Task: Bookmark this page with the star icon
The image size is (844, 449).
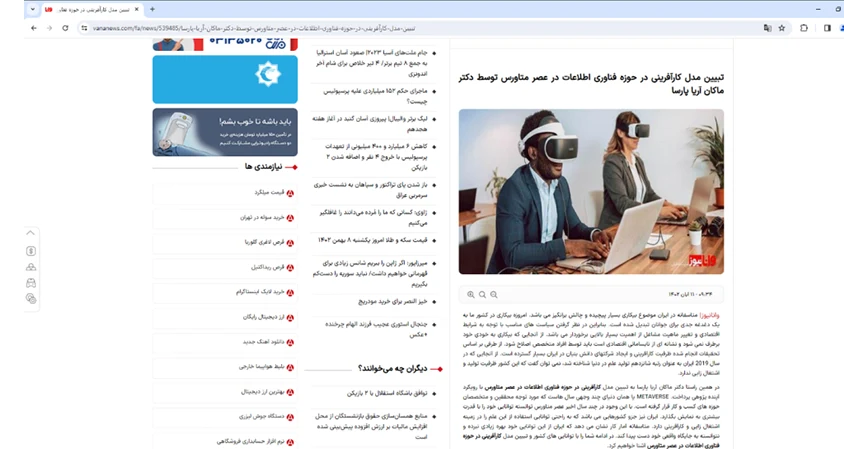Action: pos(783,28)
